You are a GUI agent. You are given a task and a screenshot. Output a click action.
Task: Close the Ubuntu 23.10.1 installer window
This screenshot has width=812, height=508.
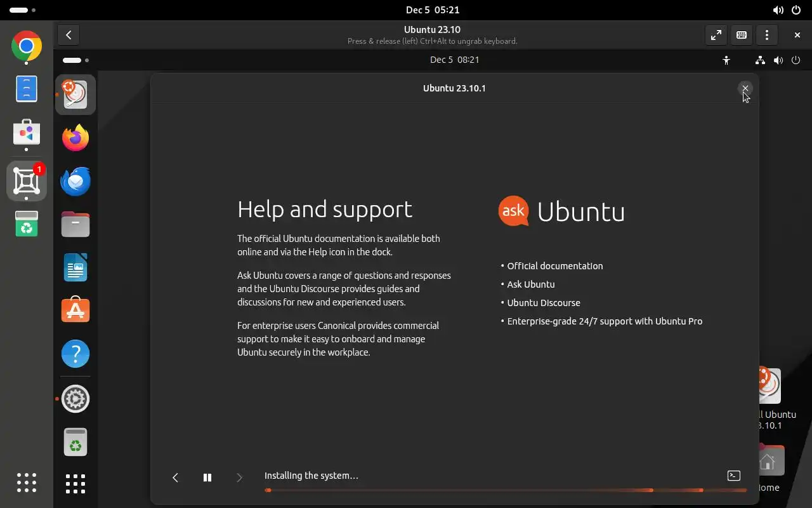(745, 89)
